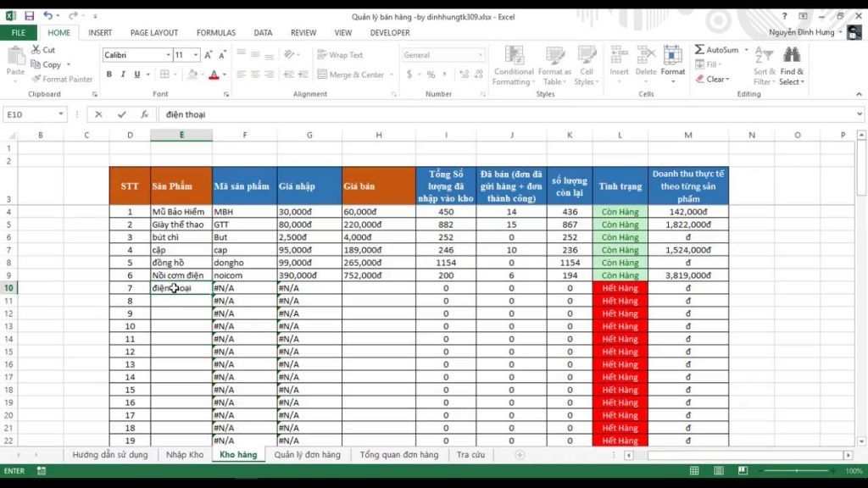Open Sort & Filter menu

764,66
